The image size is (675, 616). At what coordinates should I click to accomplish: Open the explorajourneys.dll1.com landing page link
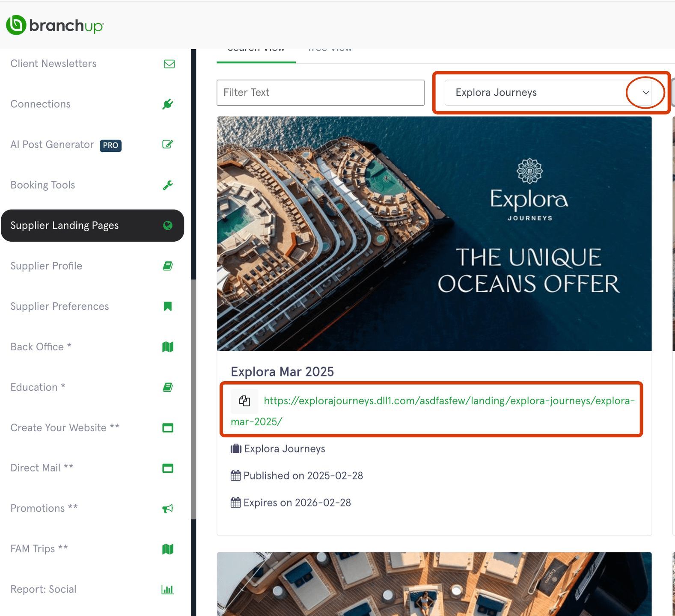[x=433, y=411]
